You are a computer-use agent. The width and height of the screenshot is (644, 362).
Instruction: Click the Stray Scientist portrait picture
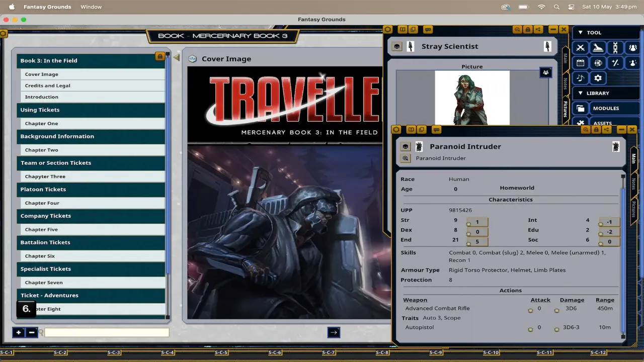(x=472, y=98)
